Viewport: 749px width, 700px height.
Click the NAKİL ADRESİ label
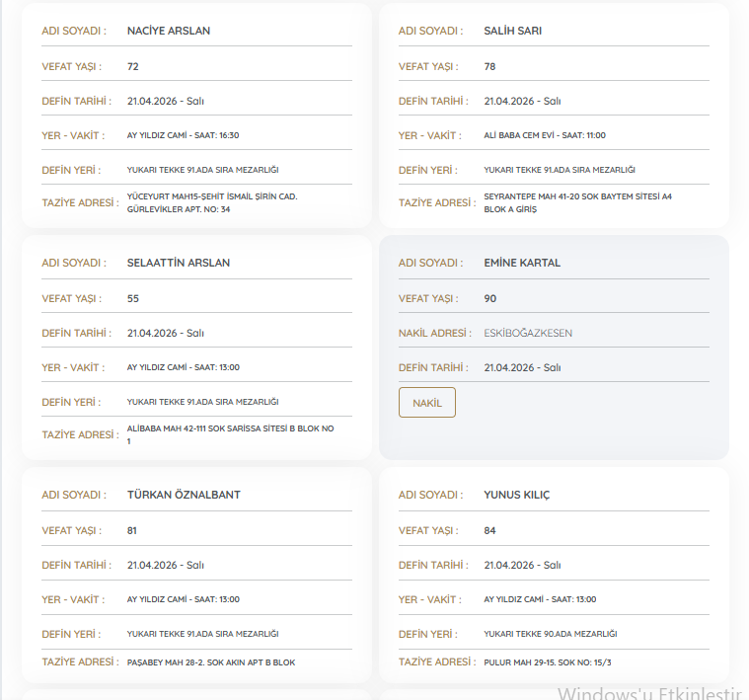[433, 333]
